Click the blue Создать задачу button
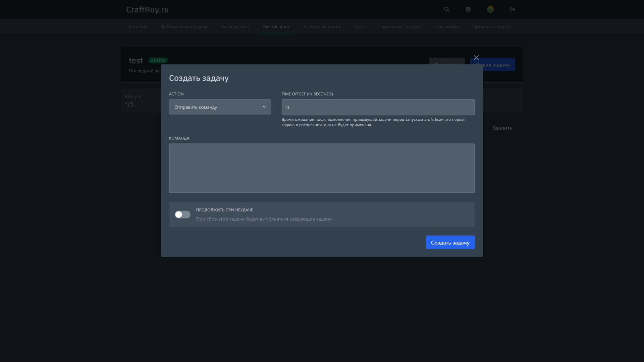 (x=450, y=242)
